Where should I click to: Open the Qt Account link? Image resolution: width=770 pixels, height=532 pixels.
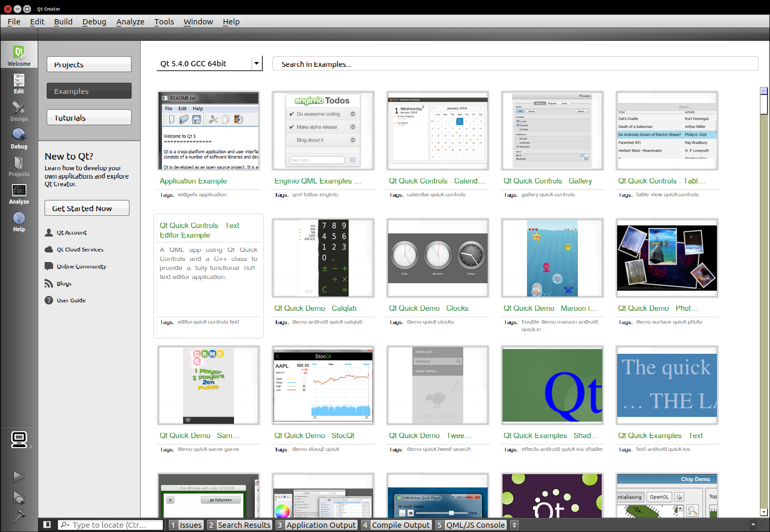tap(72, 232)
